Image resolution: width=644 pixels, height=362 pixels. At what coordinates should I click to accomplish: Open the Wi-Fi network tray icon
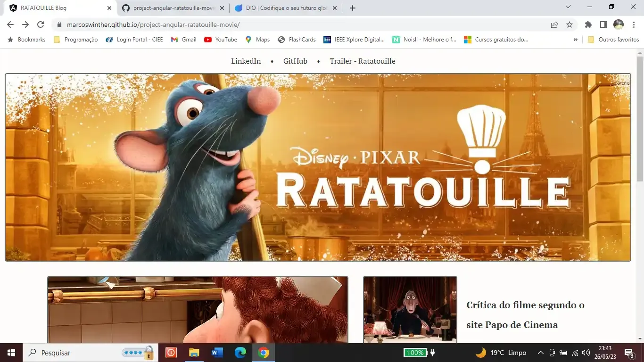click(x=575, y=353)
